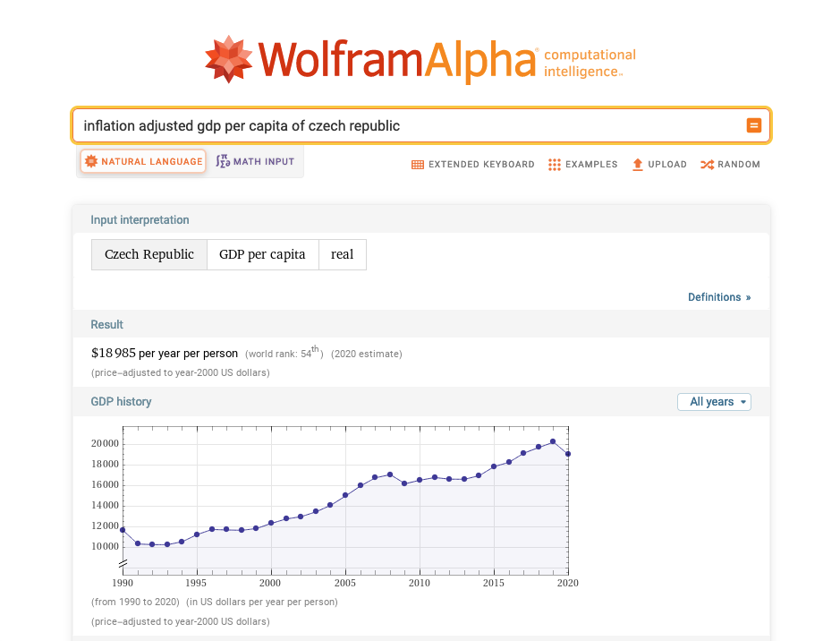The image size is (840, 641).
Task: Switch to Math Input mode
Action: [x=255, y=161]
